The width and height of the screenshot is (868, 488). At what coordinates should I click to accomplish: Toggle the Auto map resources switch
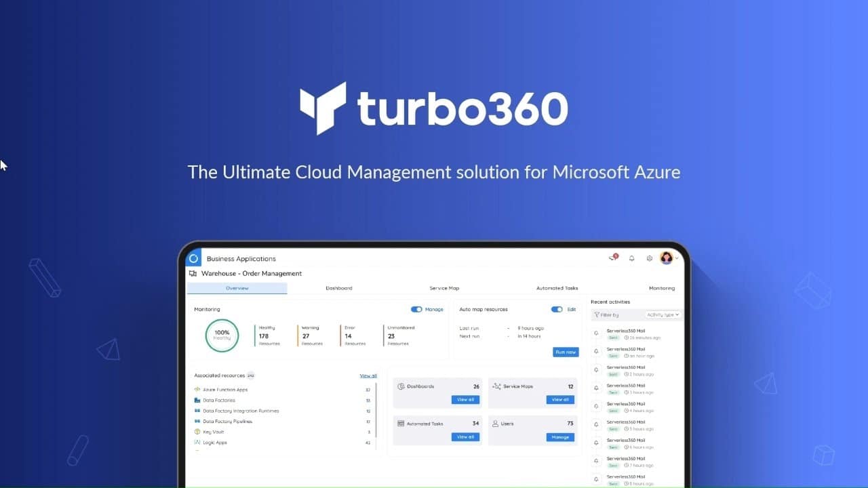tap(557, 309)
